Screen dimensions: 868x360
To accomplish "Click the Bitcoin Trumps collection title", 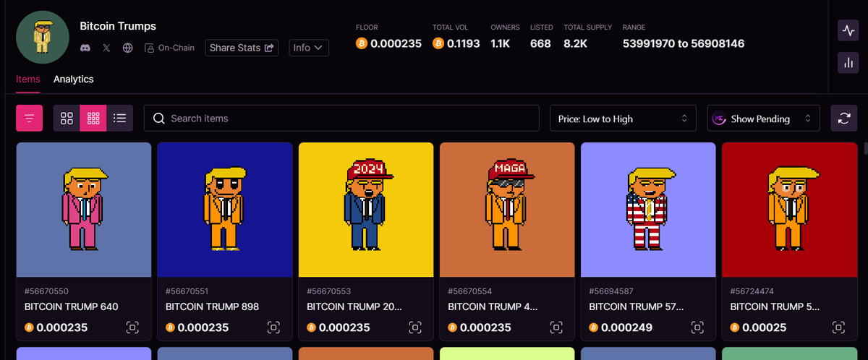I will tap(118, 26).
